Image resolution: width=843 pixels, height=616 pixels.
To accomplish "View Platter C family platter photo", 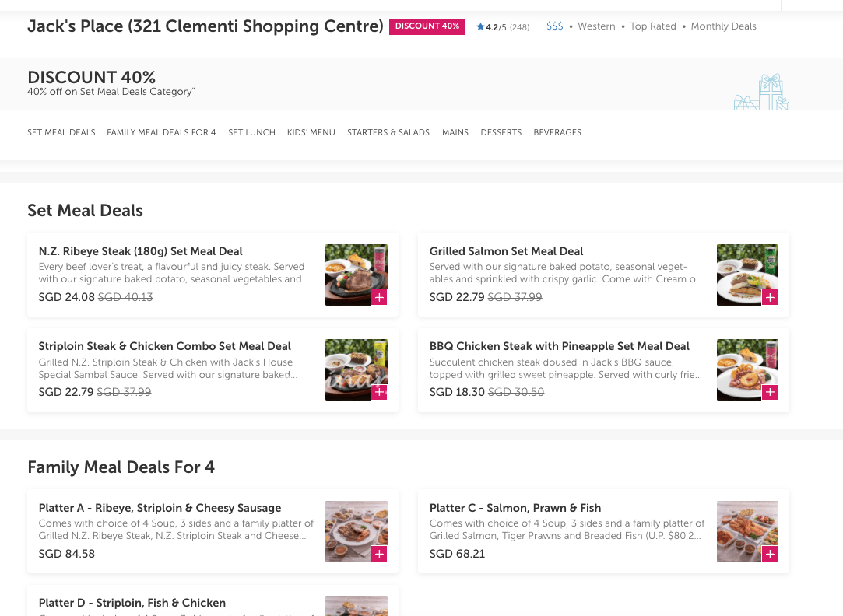I will click(x=747, y=532).
